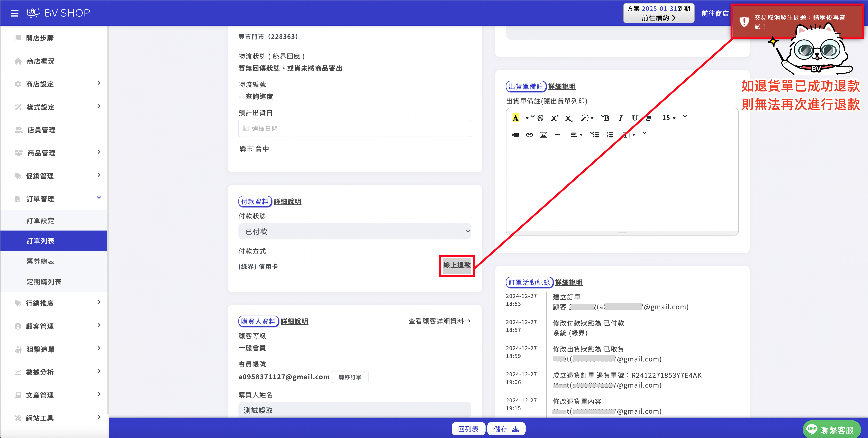Toggle underline formatting
Viewport: 868px width, 438px height.
[635, 118]
